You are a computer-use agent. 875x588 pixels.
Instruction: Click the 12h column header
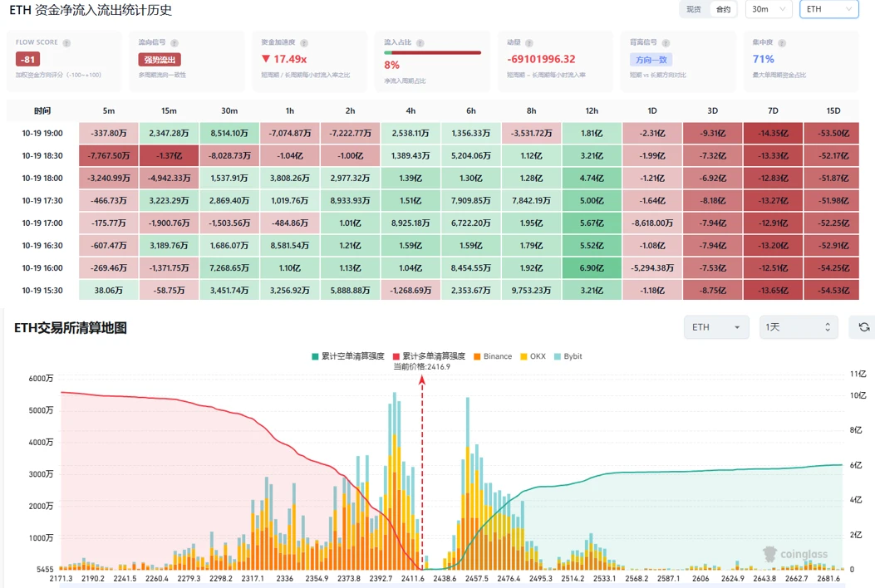pyautogui.click(x=592, y=111)
